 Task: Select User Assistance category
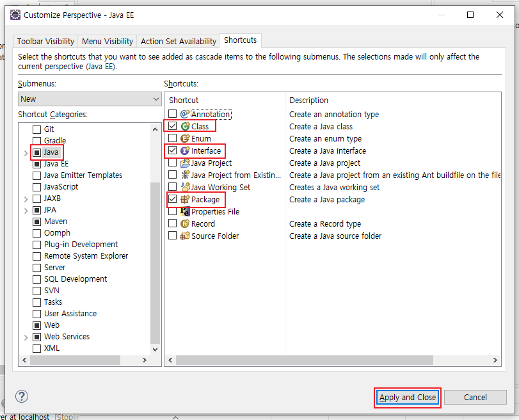point(70,314)
